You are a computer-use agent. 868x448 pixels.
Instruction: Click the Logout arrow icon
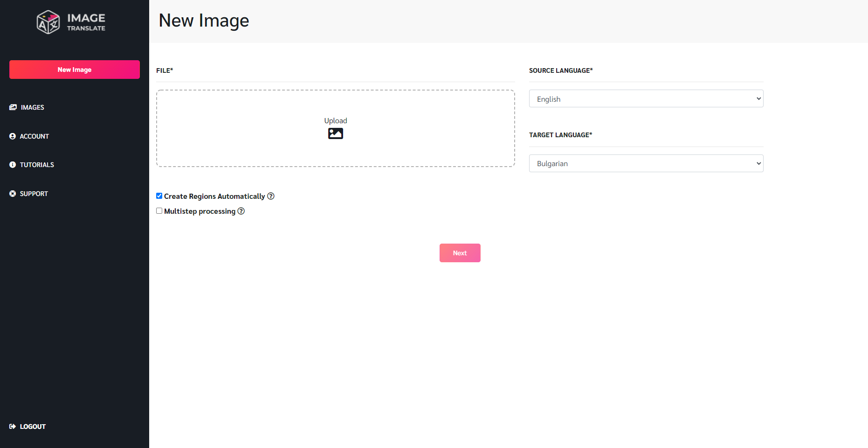click(13, 427)
